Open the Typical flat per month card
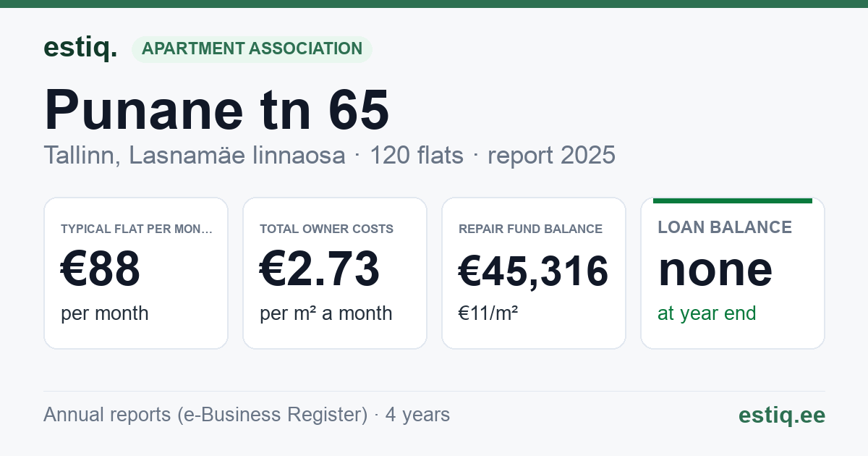868x456 pixels. click(136, 273)
